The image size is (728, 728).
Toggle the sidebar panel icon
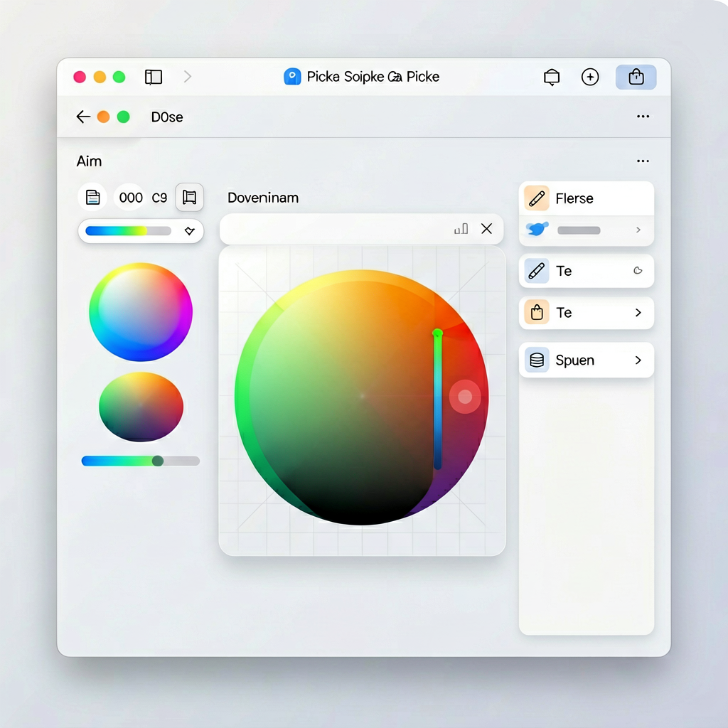(x=154, y=77)
